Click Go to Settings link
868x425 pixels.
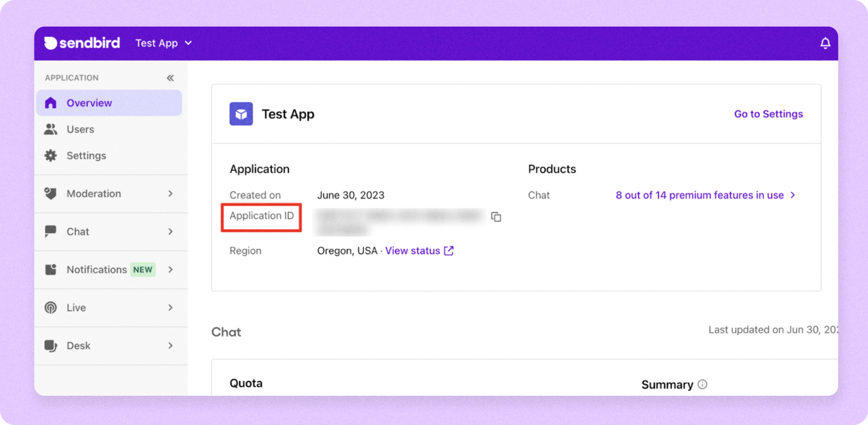click(768, 114)
